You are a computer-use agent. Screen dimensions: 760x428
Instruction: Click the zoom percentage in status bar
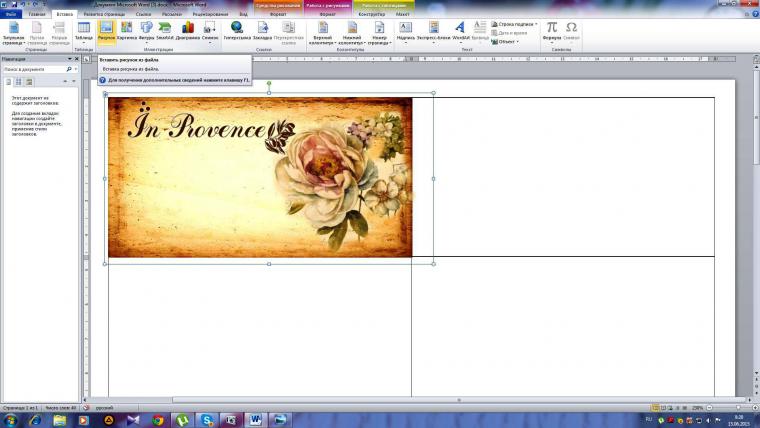(697, 408)
